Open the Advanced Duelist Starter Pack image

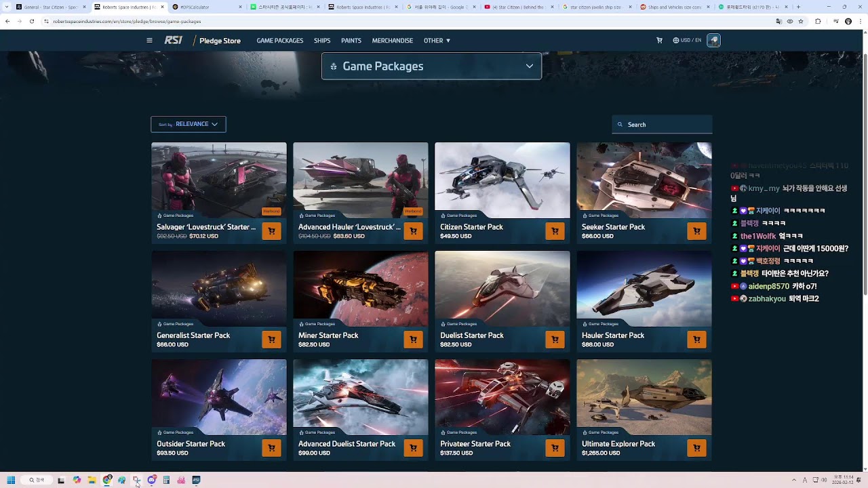pyautogui.click(x=361, y=397)
